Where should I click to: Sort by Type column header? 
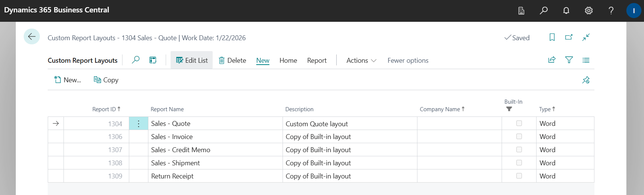547,109
